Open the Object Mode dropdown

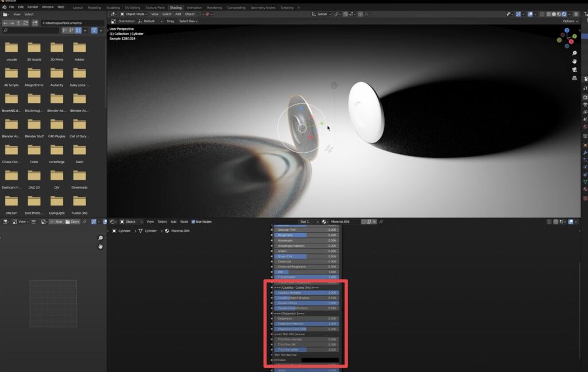pyautogui.click(x=133, y=14)
